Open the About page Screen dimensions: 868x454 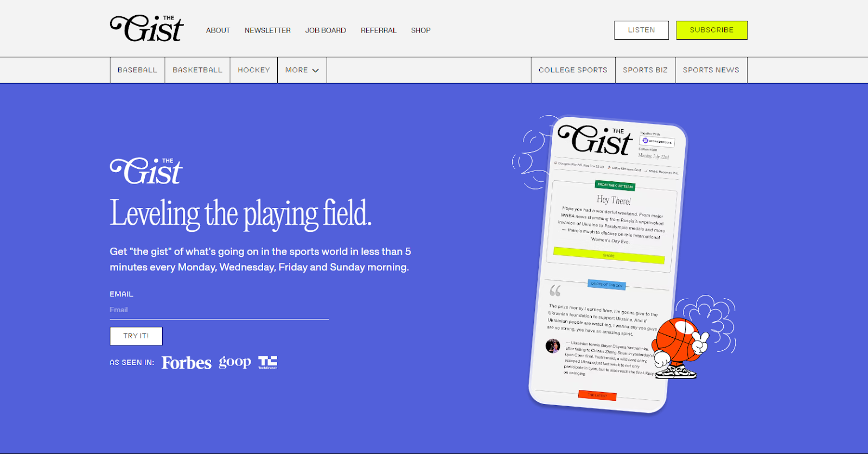pos(218,30)
